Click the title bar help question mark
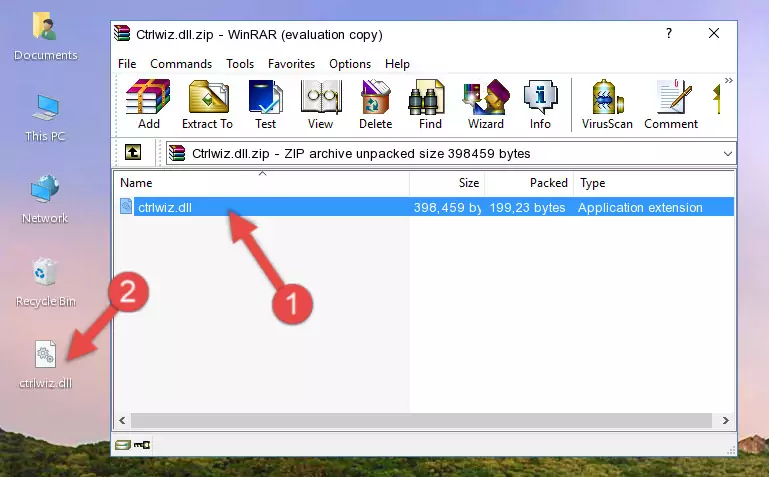 coord(669,33)
